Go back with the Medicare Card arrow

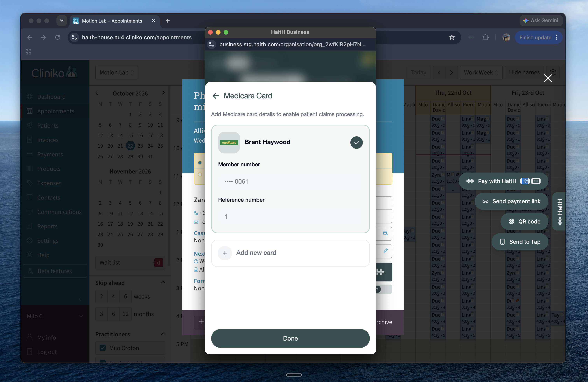(x=216, y=96)
